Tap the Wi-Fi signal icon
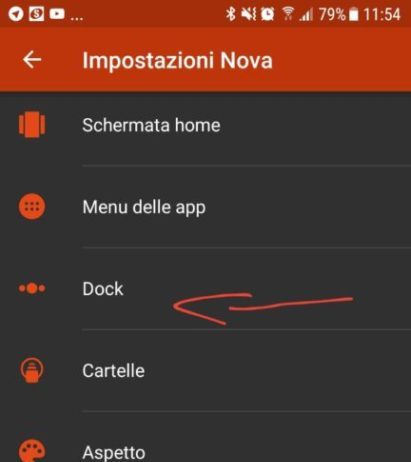Viewport: 411px width, 462px height. pos(288,14)
